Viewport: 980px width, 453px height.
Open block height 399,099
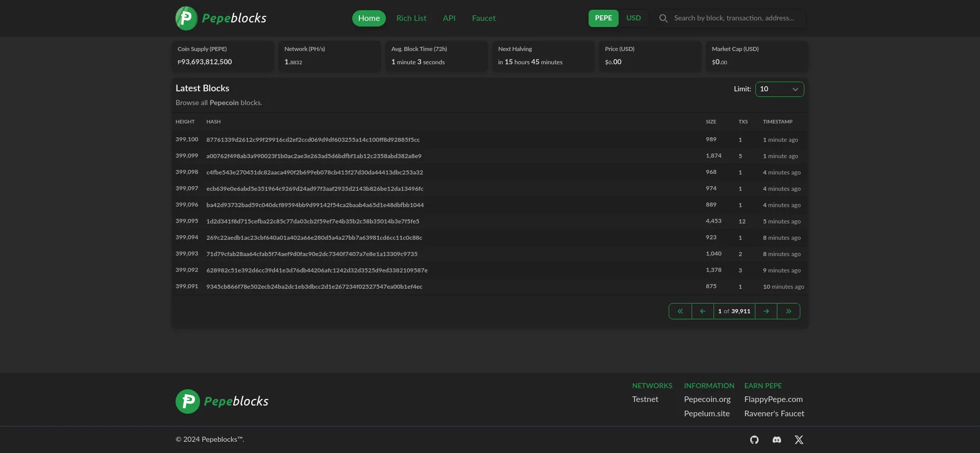(x=187, y=156)
